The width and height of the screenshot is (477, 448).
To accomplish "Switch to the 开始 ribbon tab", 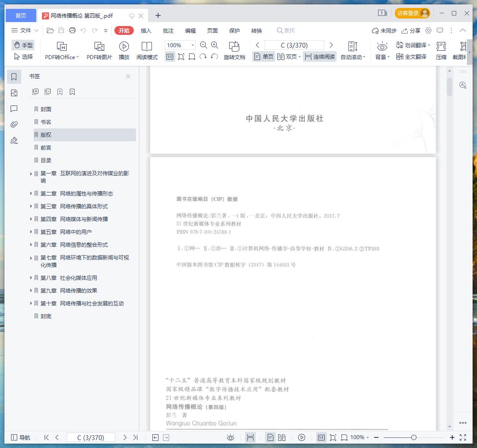I will (x=124, y=30).
